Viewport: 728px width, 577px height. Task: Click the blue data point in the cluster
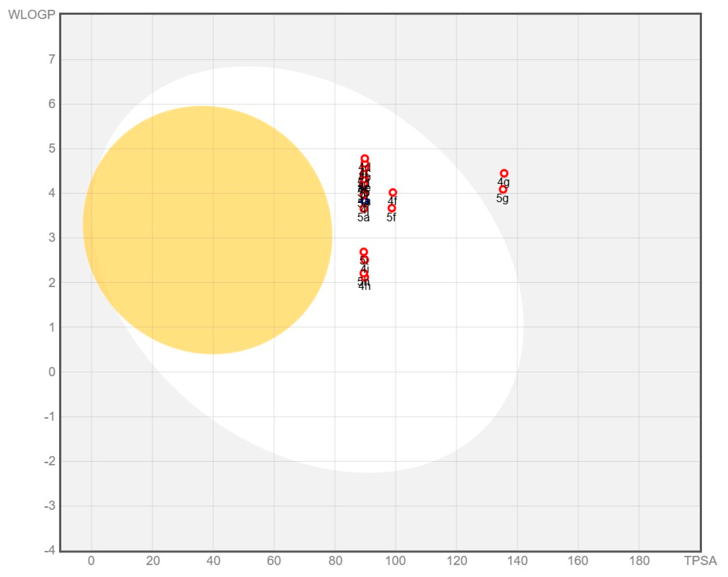(365, 202)
